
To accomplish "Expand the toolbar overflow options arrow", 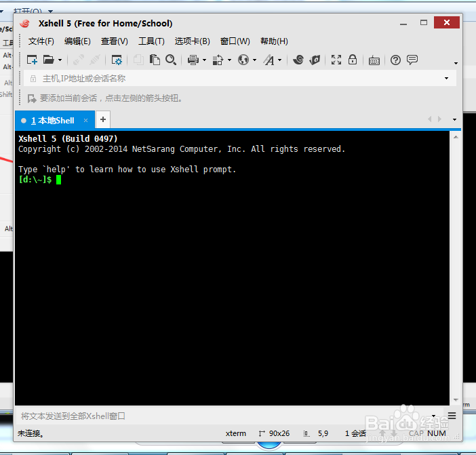I will [x=456, y=63].
